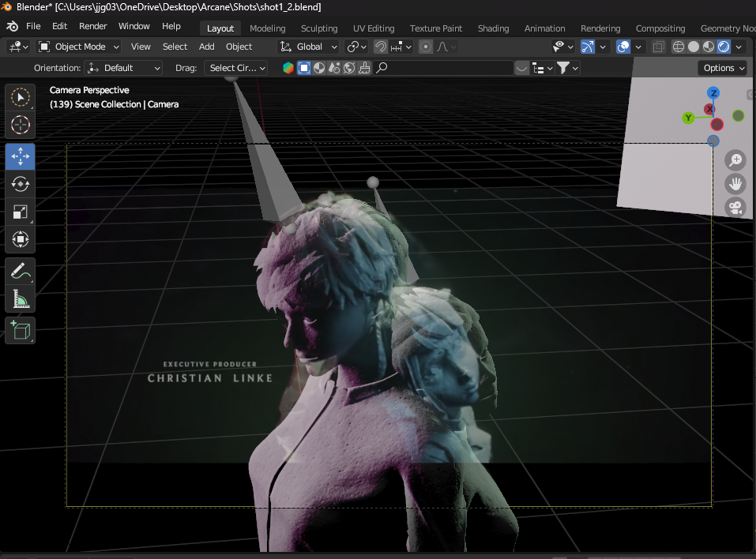This screenshot has height=559, width=756.
Task: Click the Options button
Action: [x=723, y=68]
